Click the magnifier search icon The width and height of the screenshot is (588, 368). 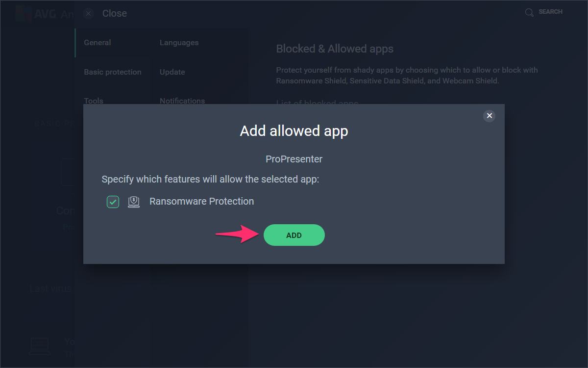[529, 12]
